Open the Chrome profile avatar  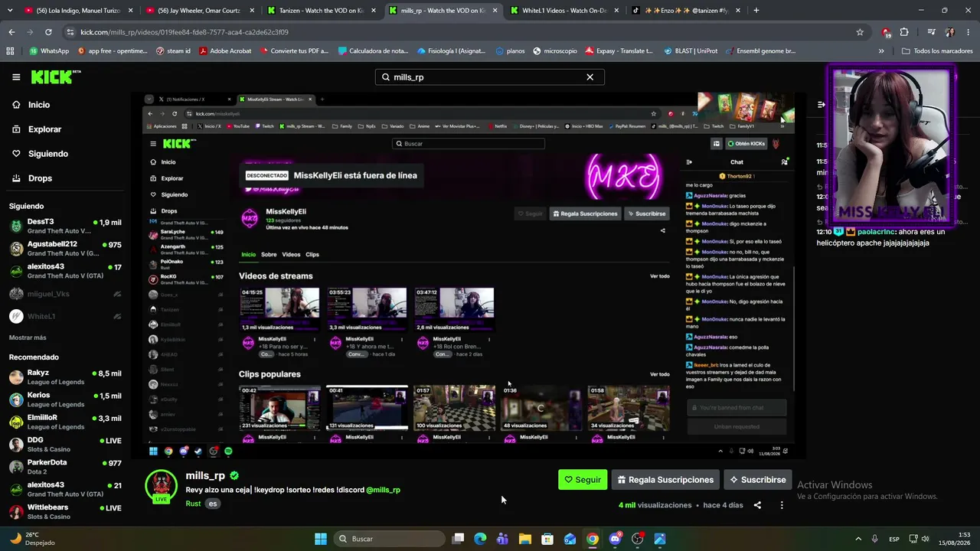[950, 32]
